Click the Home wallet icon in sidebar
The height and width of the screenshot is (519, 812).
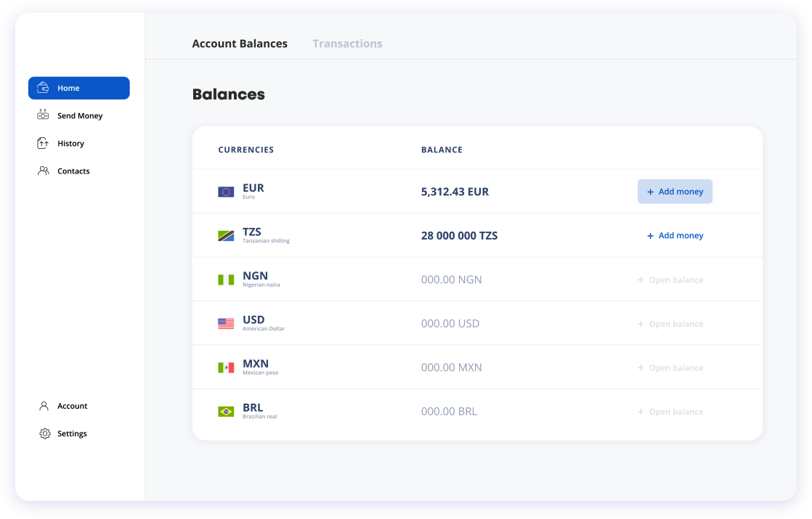pyautogui.click(x=44, y=88)
